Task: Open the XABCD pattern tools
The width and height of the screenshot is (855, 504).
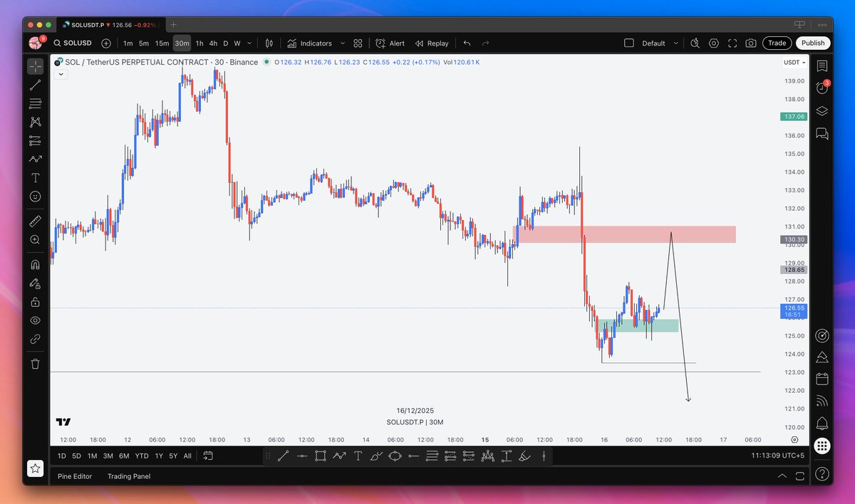Action: (36, 122)
